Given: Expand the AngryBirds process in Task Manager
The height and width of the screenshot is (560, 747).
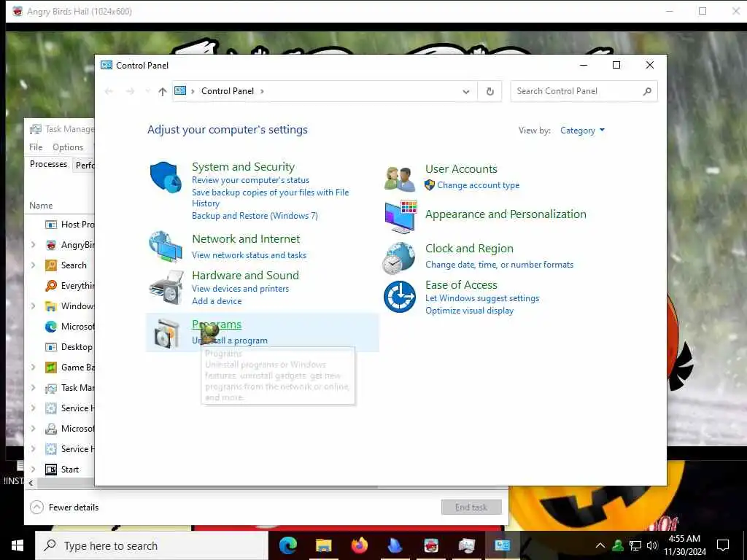Looking at the screenshot, I should (33, 245).
